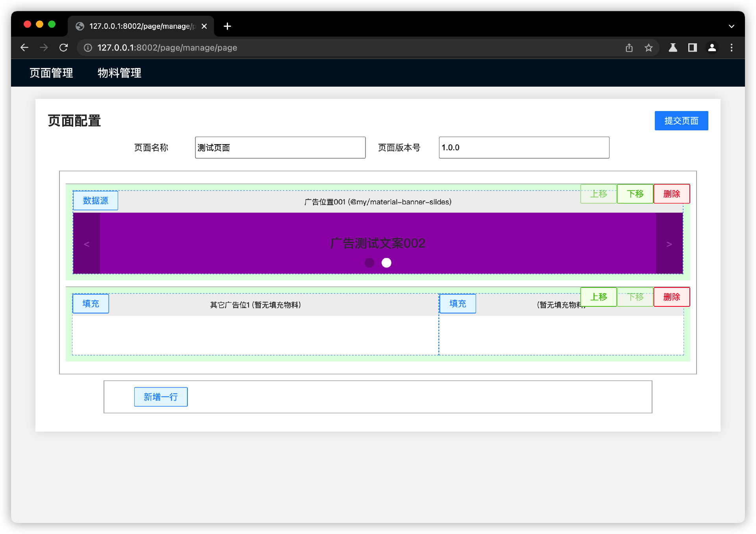The image size is (756, 534).
Task: Open the side panel icon
Action: (692, 48)
